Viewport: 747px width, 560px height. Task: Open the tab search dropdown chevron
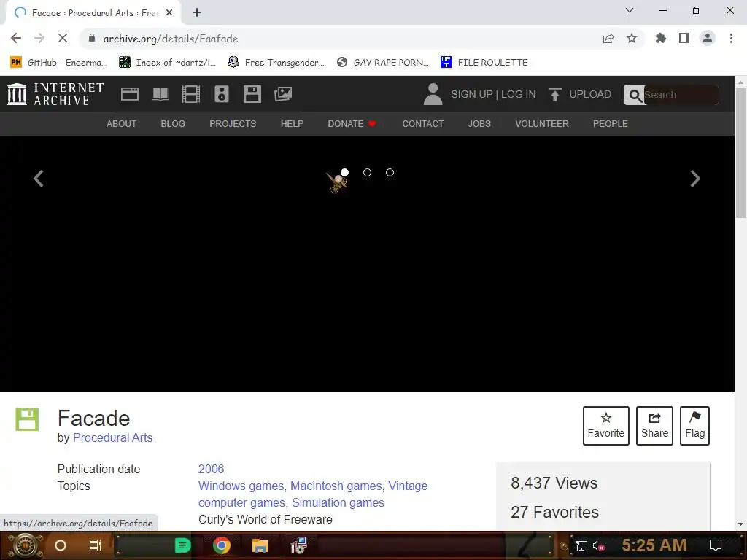coord(630,10)
